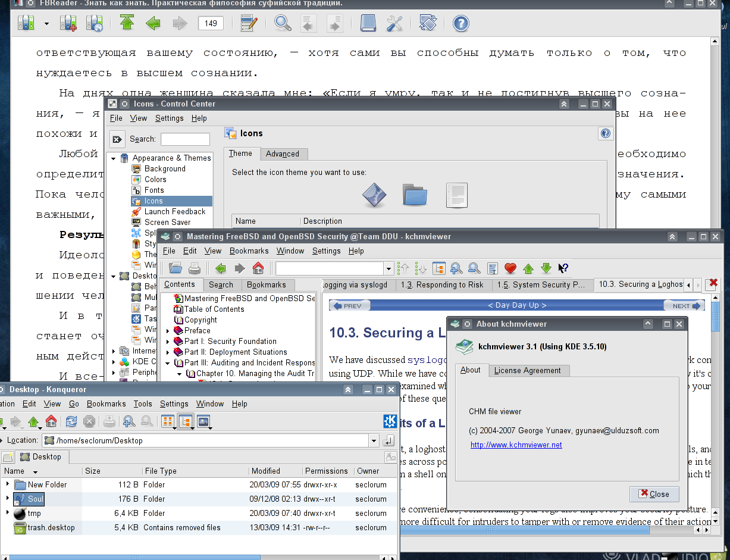Screen dimensions: 730x560
Task: Click NEXT navigation button in page
Action: pyautogui.click(x=684, y=306)
